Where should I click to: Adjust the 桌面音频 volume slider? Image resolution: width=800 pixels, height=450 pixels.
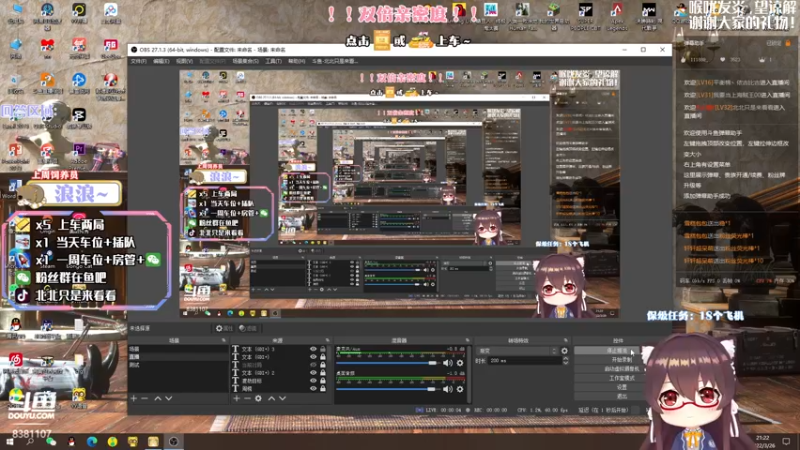388,389
